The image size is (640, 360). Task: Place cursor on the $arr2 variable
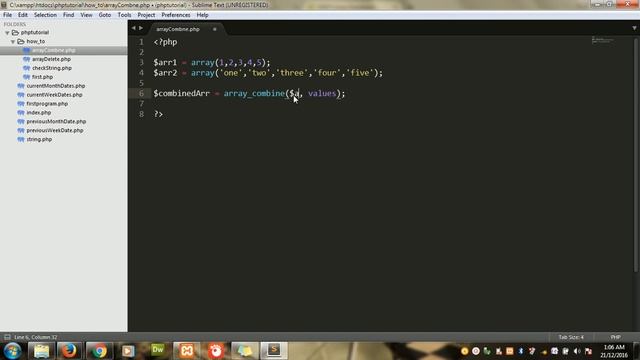click(165, 73)
